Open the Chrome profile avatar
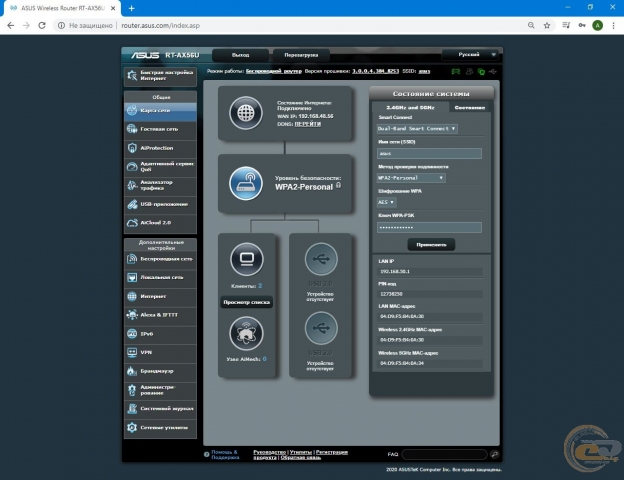This screenshot has height=480, width=624. pos(597,25)
